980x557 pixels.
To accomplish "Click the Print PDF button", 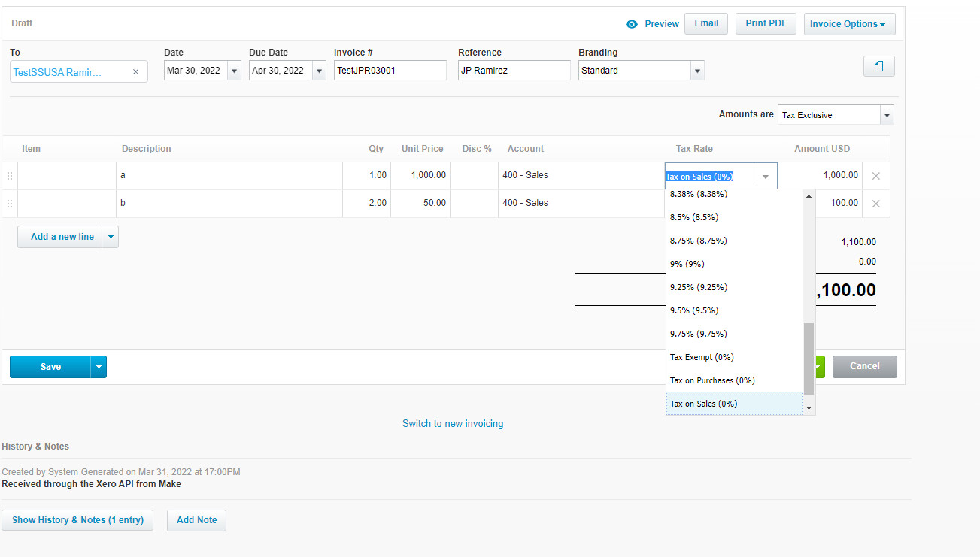I will (x=766, y=23).
